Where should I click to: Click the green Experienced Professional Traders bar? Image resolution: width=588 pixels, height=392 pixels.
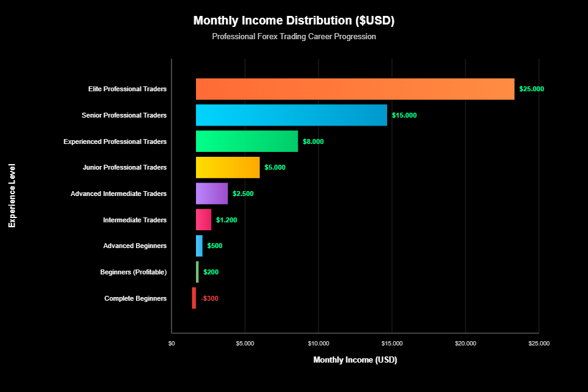tap(246, 141)
